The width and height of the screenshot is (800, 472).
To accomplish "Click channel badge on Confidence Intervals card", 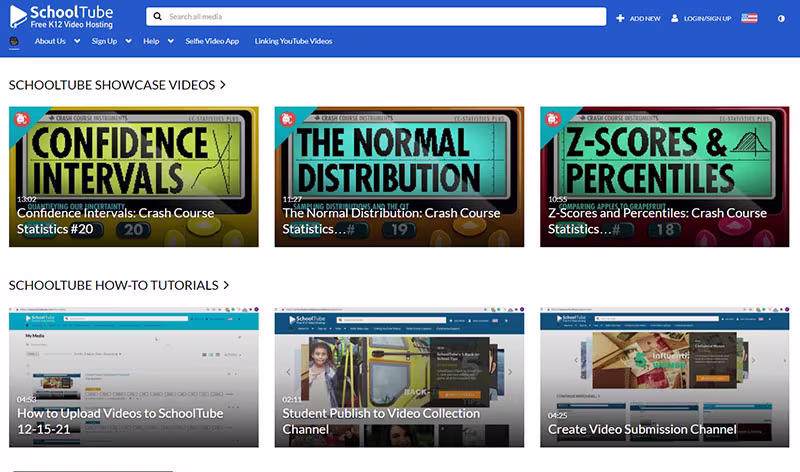I will tap(21, 119).
